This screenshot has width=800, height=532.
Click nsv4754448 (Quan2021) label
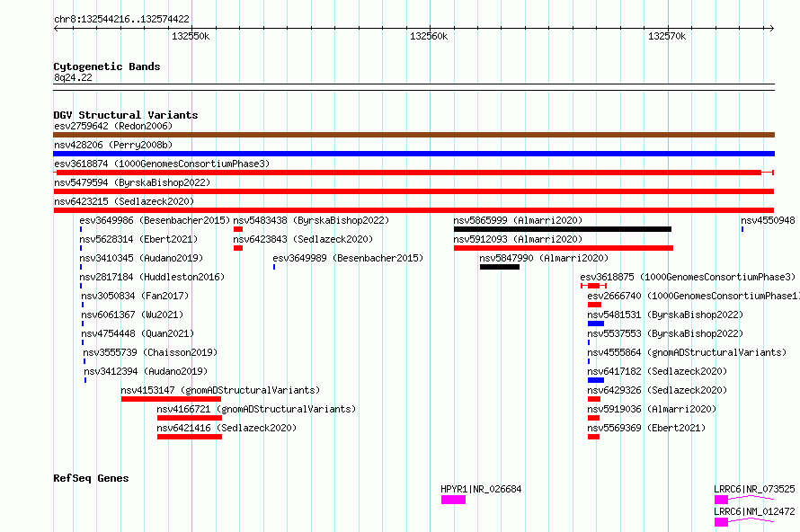tap(138, 333)
